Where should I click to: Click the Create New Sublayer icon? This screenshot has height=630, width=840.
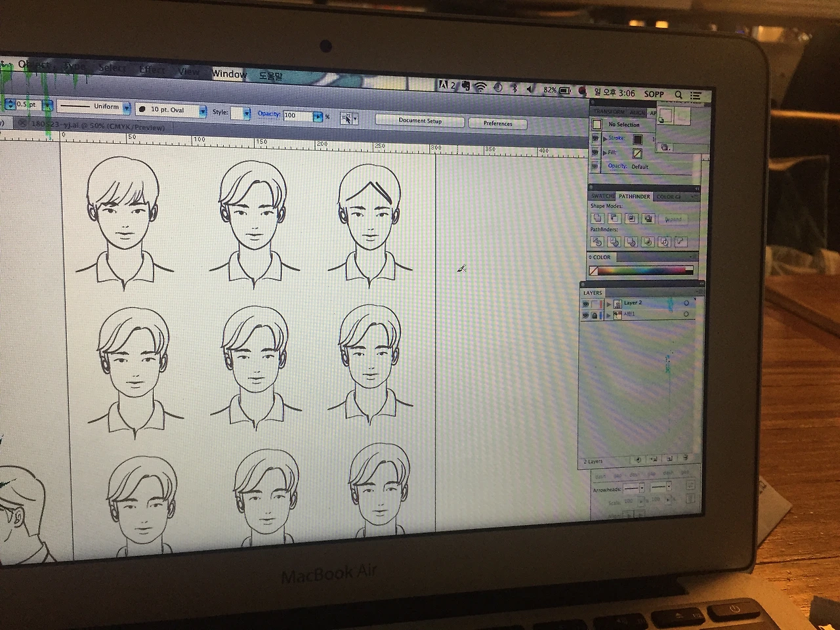click(x=654, y=459)
